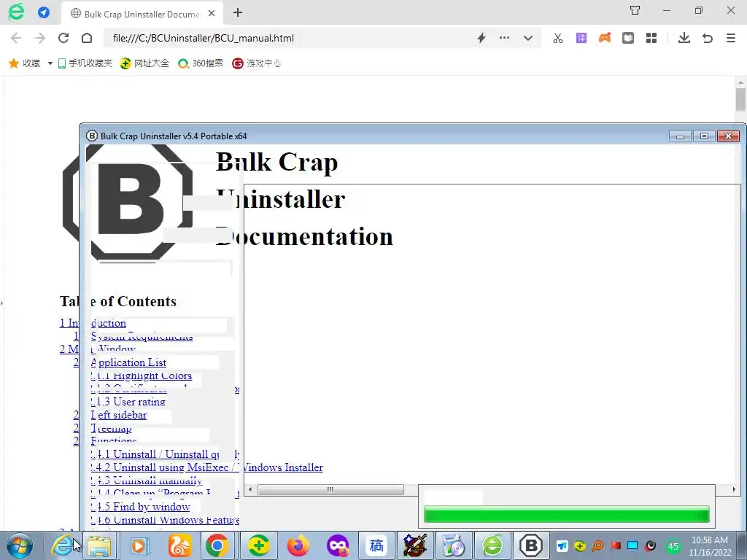Open the orange game controller extension

click(x=605, y=38)
